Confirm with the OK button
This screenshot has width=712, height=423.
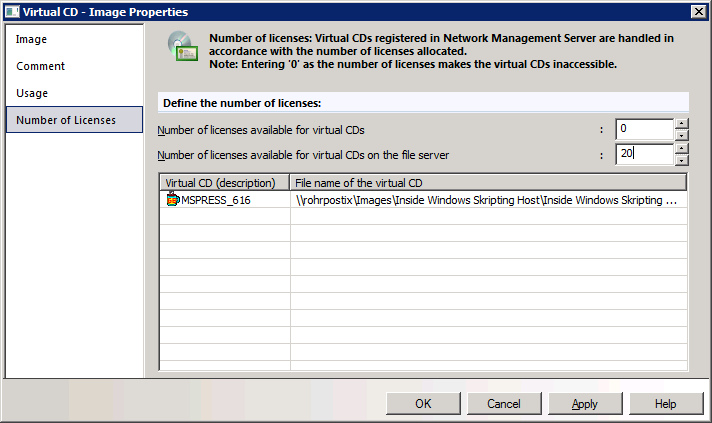click(x=423, y=403)
